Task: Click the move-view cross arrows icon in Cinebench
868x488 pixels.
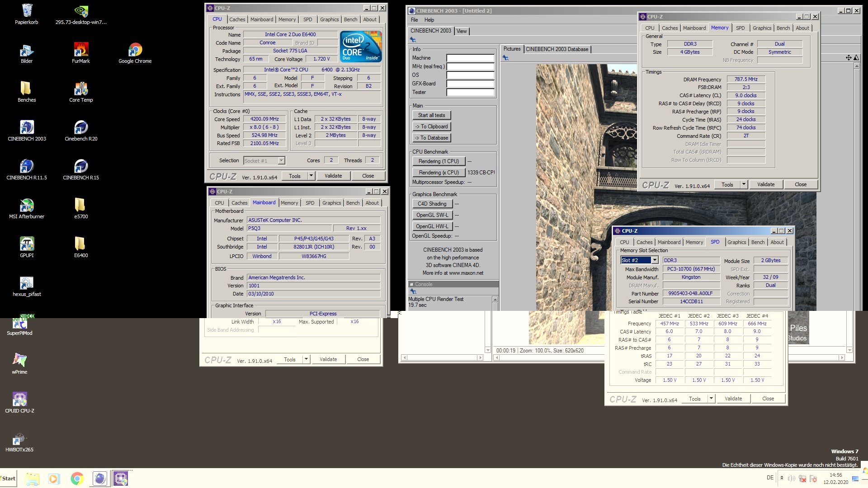Action: click(x=849, y=58)
